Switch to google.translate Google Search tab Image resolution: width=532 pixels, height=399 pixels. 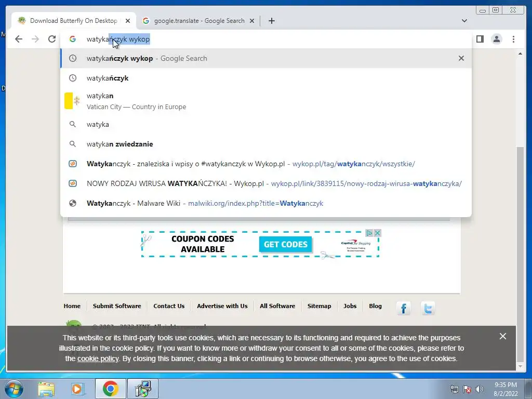pos(198,21)
